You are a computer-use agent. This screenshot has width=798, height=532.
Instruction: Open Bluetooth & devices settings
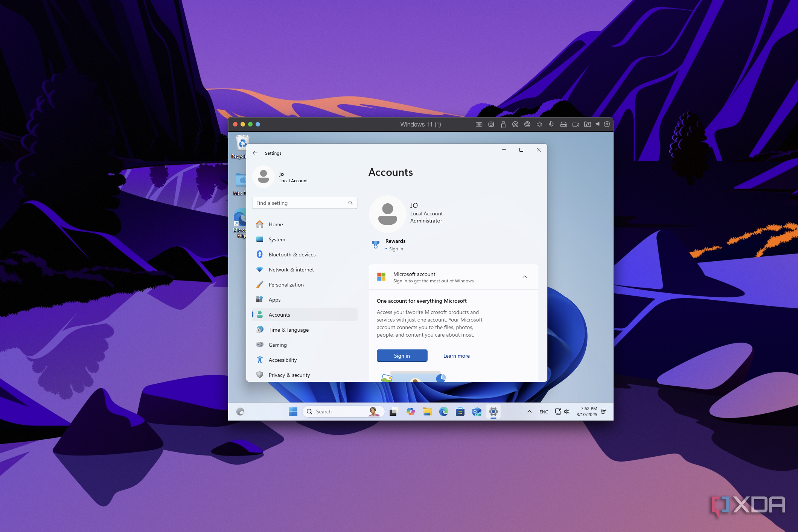(292, 255)
